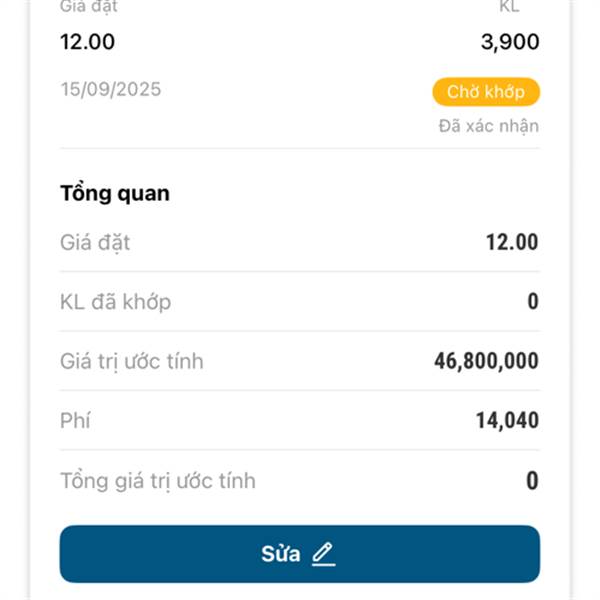Select the Tổng giá trị ước tính label

tap(157, 481)
